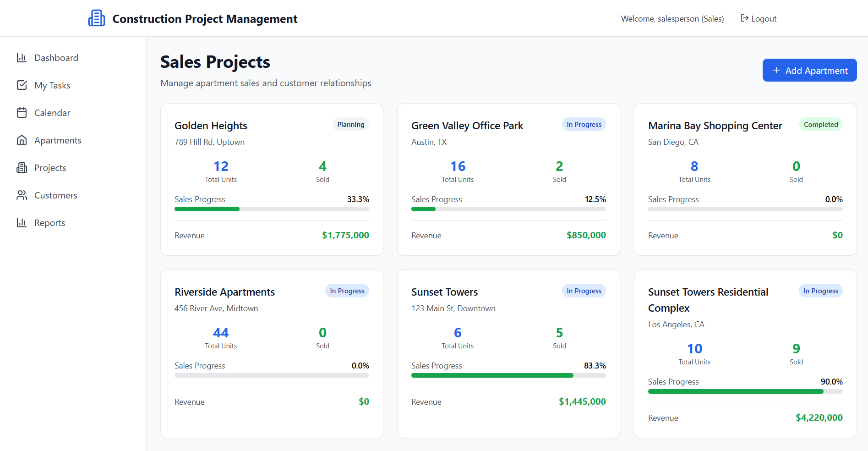Click the Golden Heights sales progress bar
This screenshot has height=451, width=868.
272,209
